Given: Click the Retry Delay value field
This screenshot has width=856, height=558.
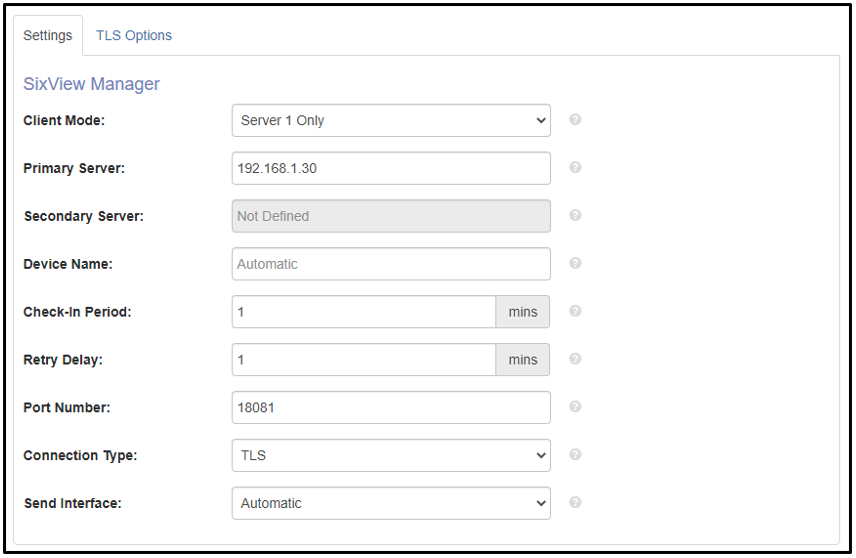Looking at the screenshot, I should (x=364, y=360).
